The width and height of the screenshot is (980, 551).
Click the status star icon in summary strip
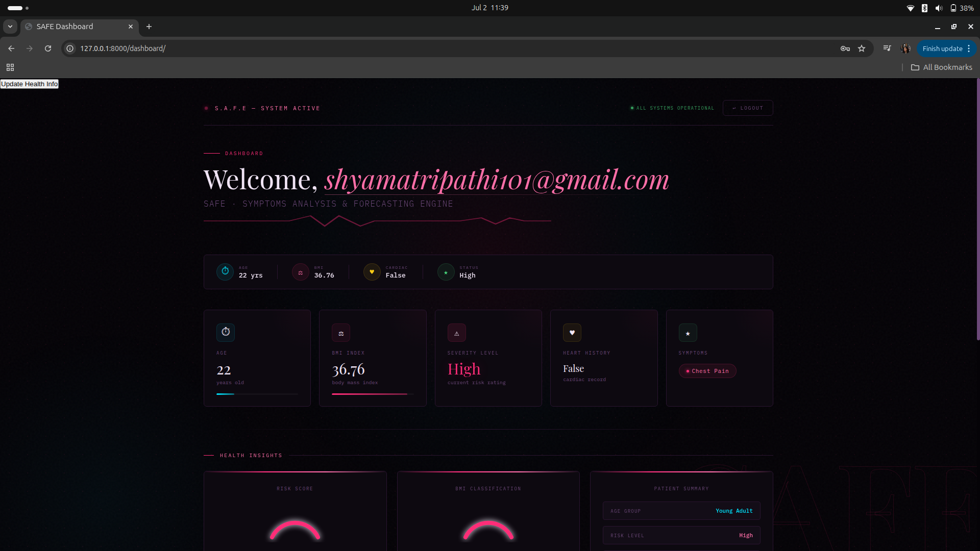[446, 272]
